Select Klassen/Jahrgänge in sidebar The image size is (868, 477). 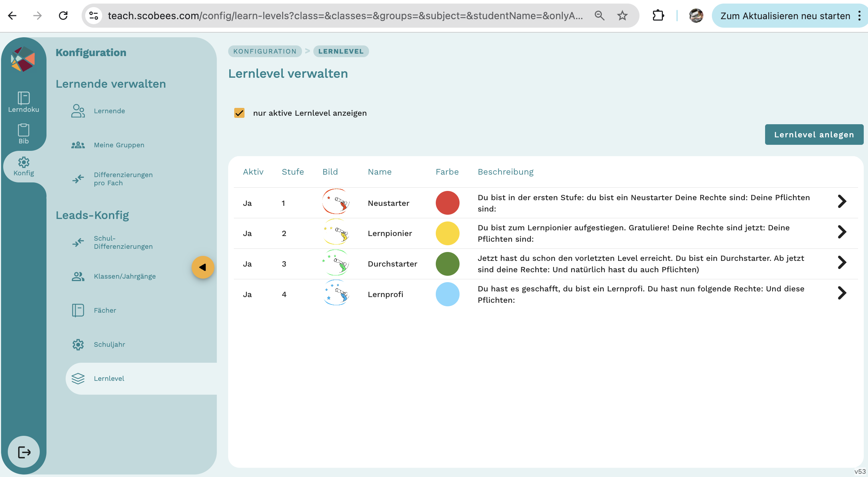125,276
